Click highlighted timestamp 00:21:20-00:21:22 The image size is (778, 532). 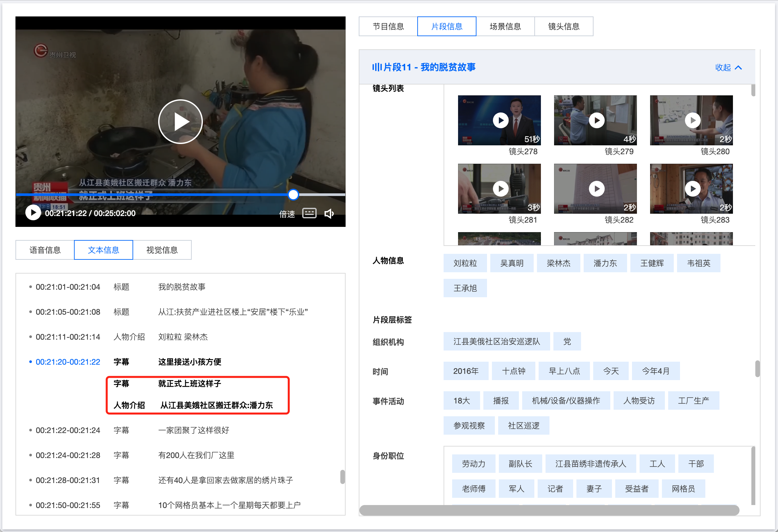coord(68,362)
